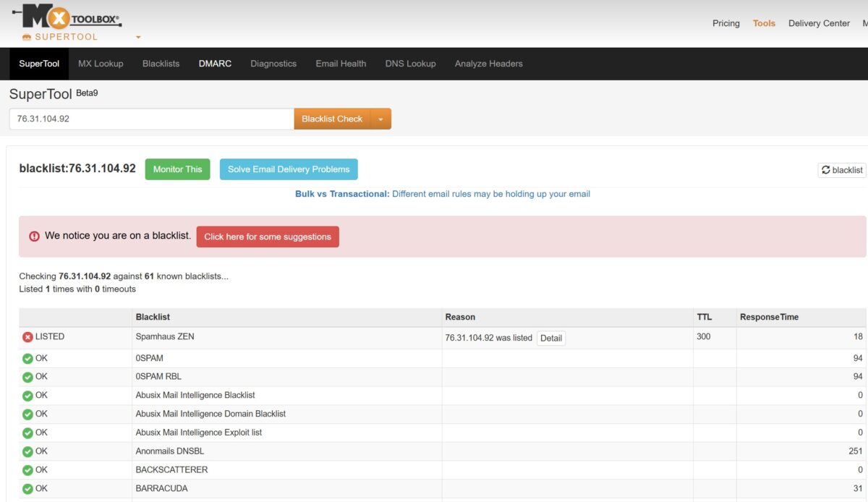Click the Reason column header
Screen dimensions: 868x502
coord(460,317)
